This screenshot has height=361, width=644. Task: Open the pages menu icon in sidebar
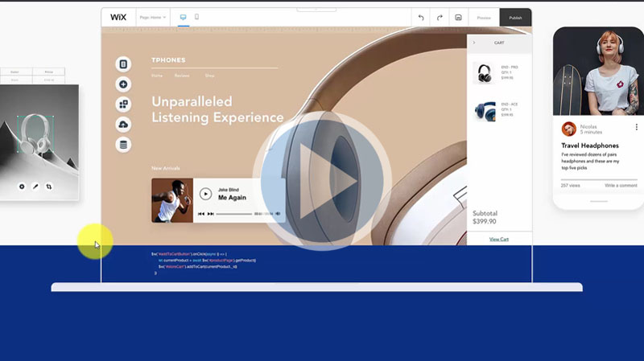point(123,64)
